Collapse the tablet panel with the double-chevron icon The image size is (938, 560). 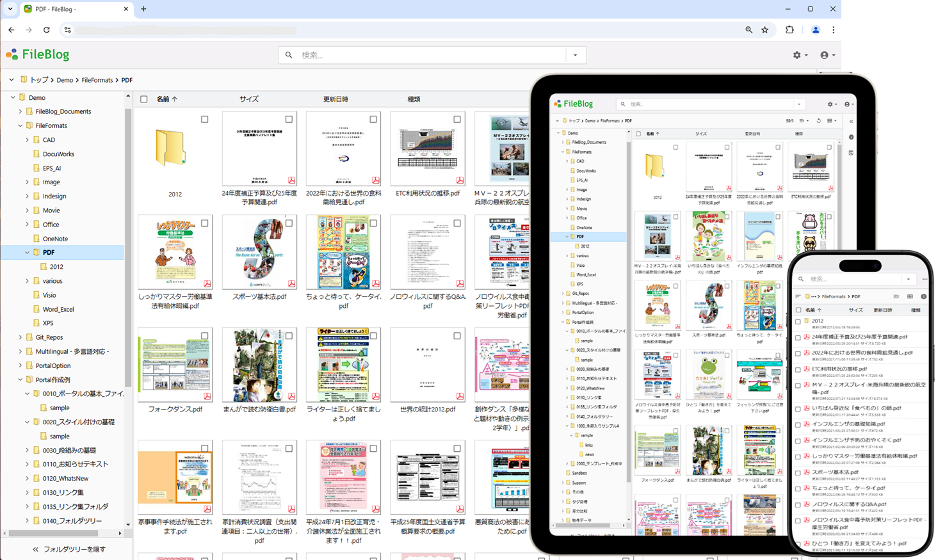[852, 122]
